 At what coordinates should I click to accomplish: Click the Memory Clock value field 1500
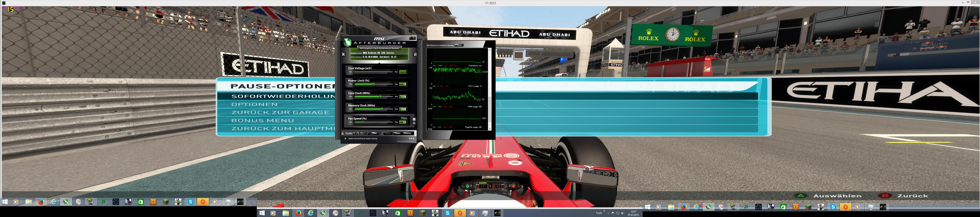point(403,109)
